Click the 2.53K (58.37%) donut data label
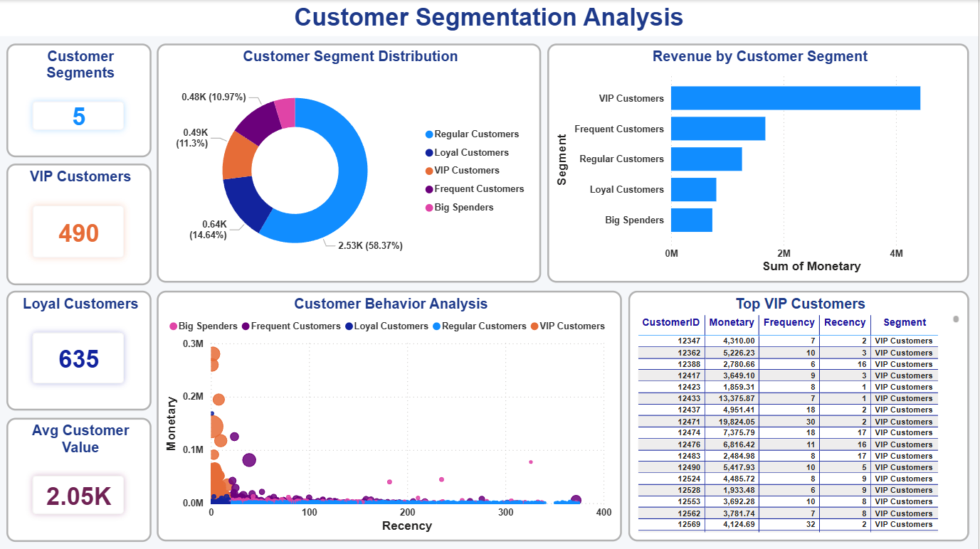The height and width of the screenshot is (549, 980). (x=370, y=246)
